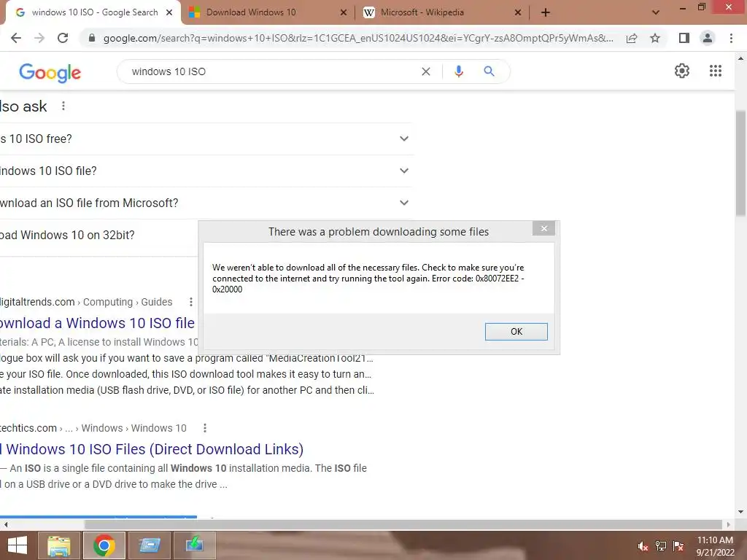Image resolution: width=747 pixels, height=560 pixels.
Task: Open the media creation tool taskbar icon
Action: 195,545
